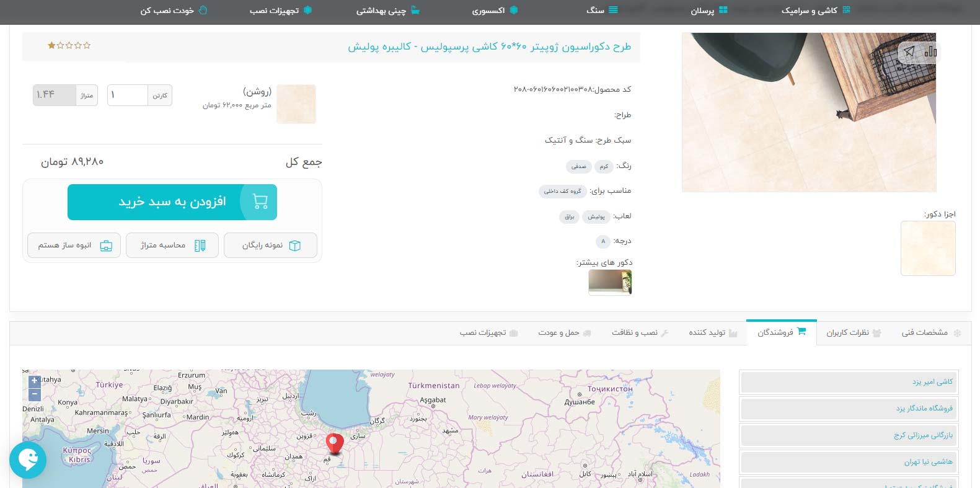This screenshot has height=488, width=980.
Task: Click the product code text
Action: click(x=572, y=89)
